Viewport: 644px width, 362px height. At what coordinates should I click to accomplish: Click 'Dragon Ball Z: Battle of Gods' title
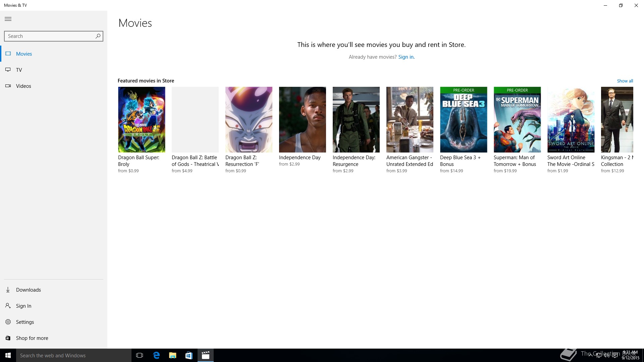click(x=195, y=161)
